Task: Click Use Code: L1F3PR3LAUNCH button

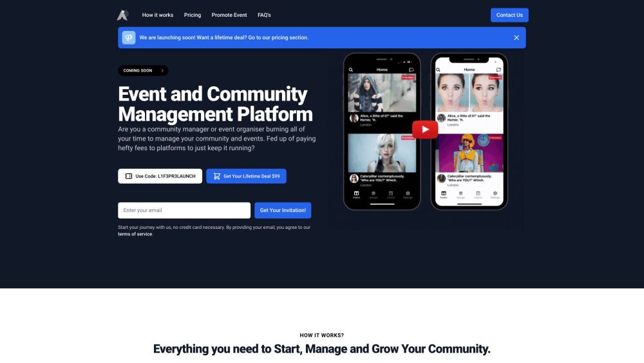Action: [160, 176]
